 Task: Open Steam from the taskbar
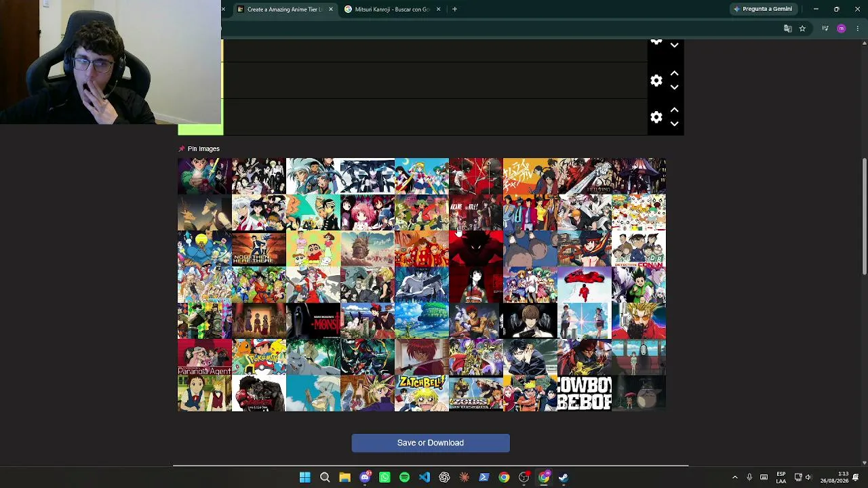(x=564, y=477)
